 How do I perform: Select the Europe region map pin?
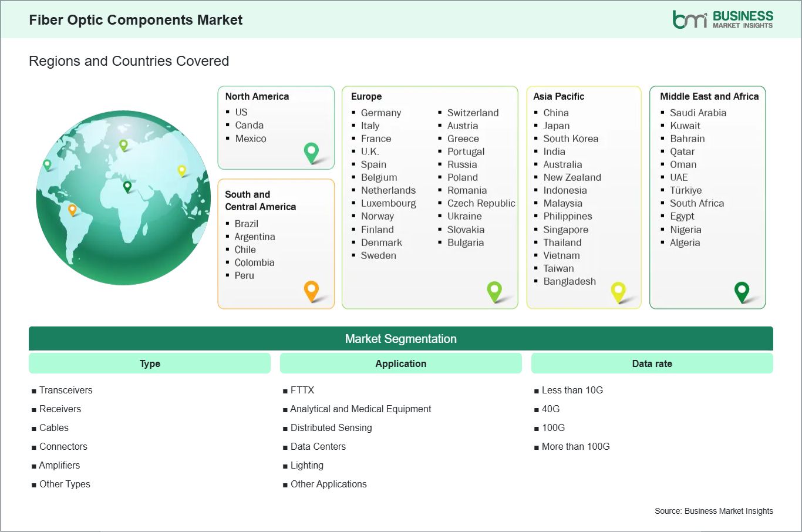pos(494,290)
